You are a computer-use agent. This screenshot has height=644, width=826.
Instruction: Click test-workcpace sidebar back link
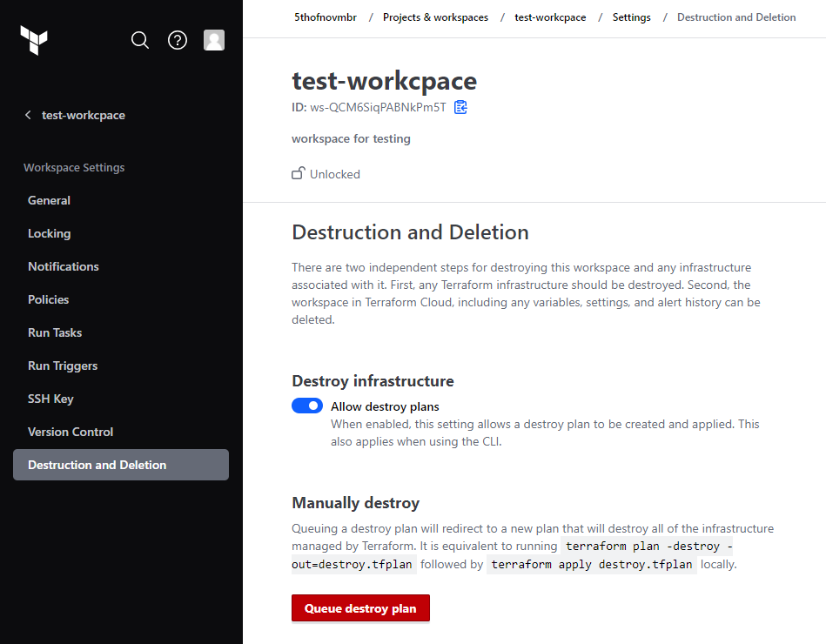click(x=84, y=116)
